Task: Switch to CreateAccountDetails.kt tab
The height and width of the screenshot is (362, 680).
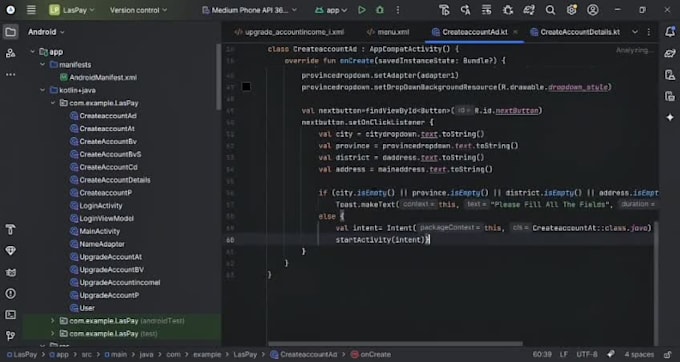Action: [575, 32]
